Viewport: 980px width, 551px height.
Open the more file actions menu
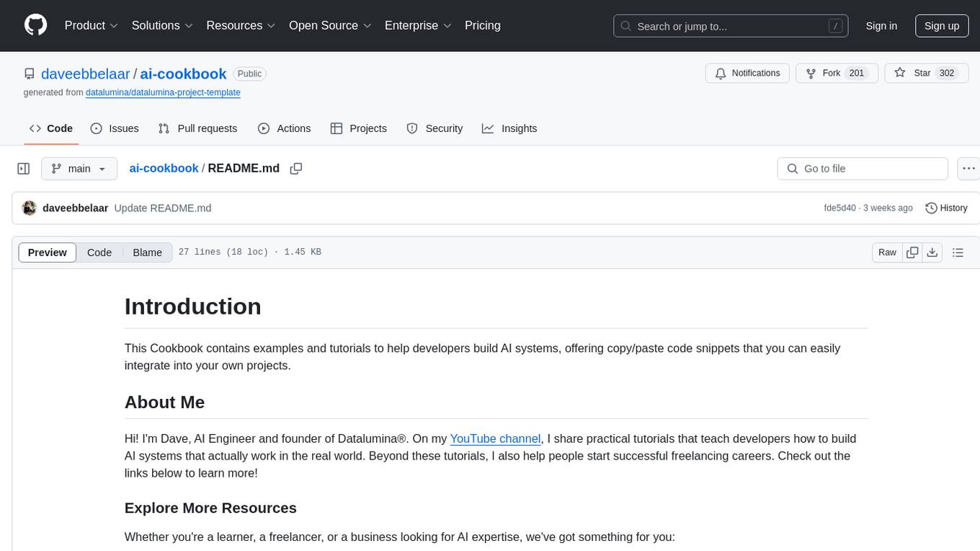click(968, 169)
